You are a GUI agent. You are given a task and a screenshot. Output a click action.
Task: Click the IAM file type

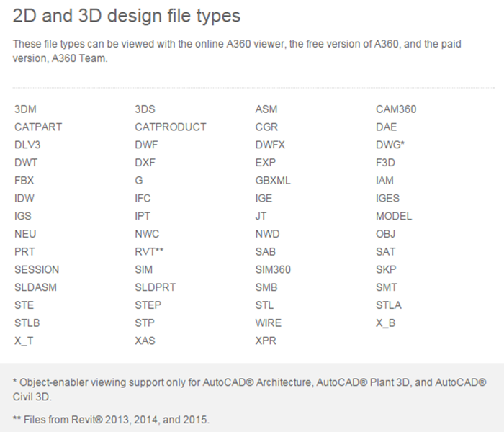coord(384,180)
